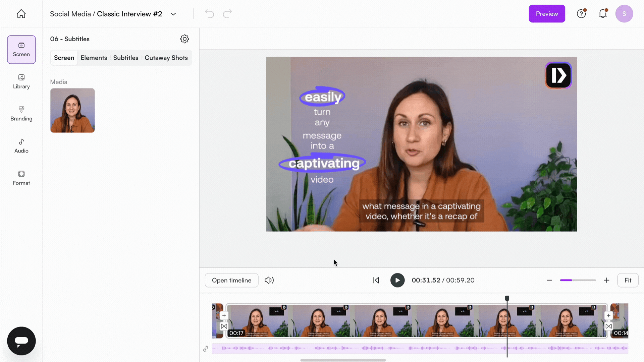This screenshot has width=644, height=362.
Task: Click the Preview button
Action: (547, 14)
